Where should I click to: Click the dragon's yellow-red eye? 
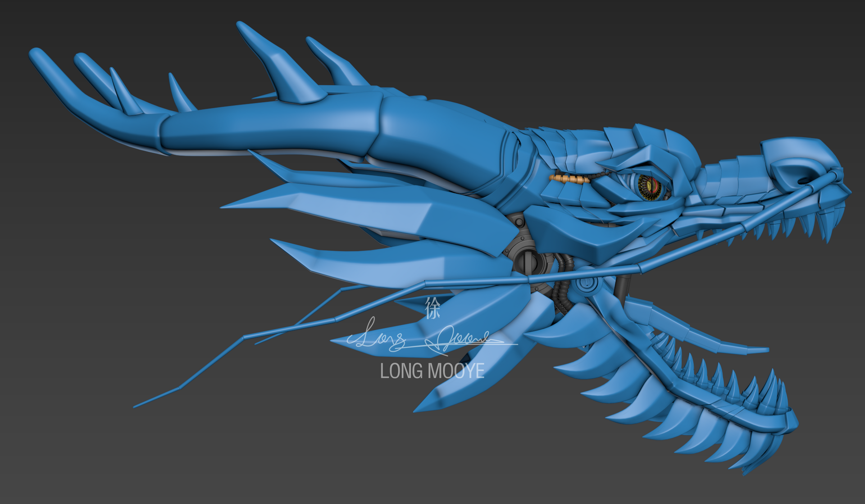[651, 187]
